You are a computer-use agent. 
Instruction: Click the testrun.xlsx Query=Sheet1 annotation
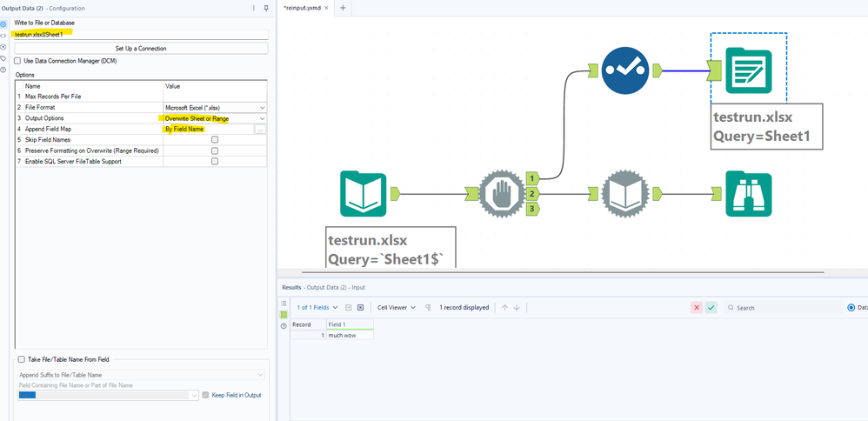(x=767, y=126)
